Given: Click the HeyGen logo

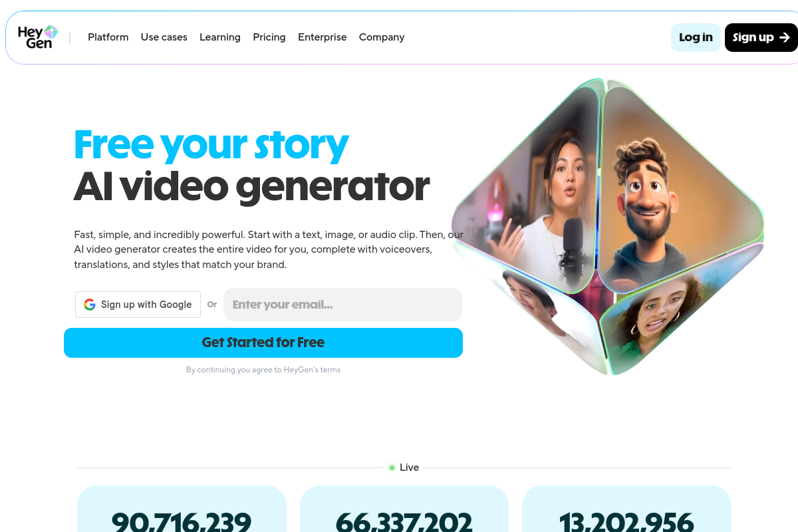Looking at the screenshot, I should [x=38, y=37].
